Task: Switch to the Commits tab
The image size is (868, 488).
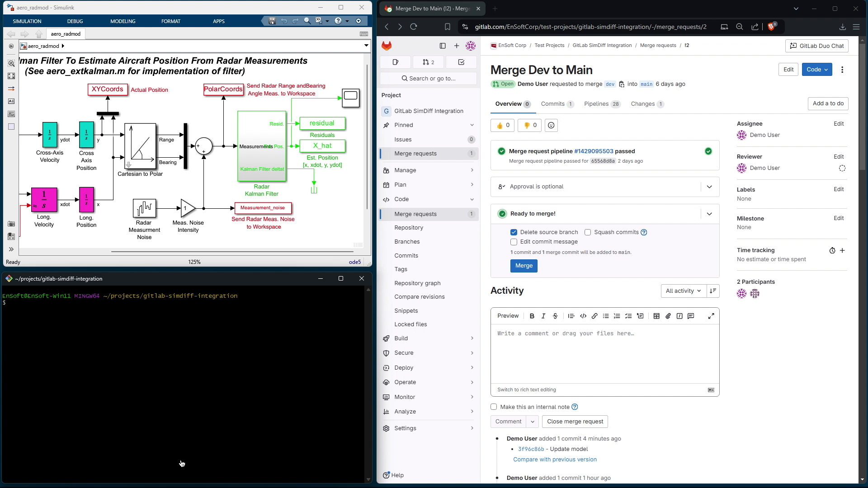Action: point(557,104)
